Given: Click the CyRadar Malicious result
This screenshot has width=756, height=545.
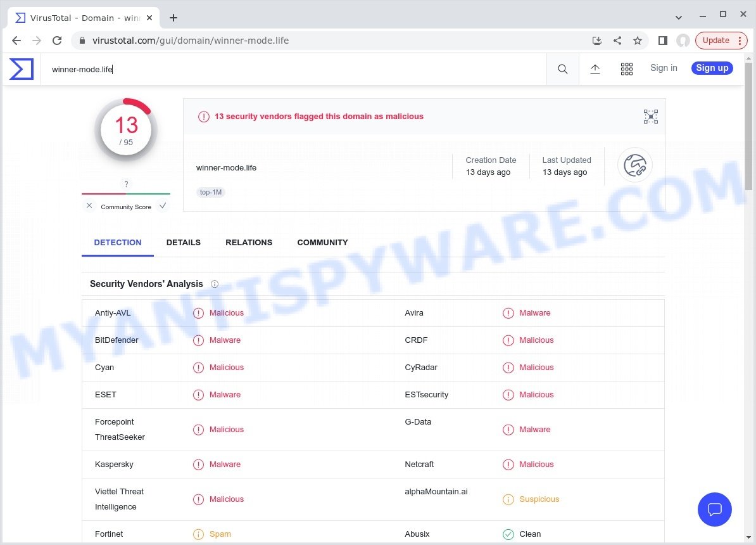Looking at the screenshot, I should [x=536, y=368].
